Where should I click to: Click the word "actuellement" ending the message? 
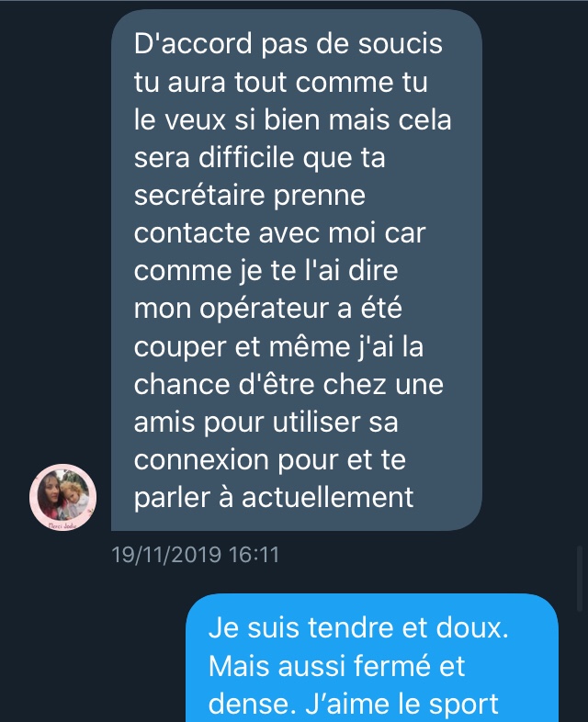pos(327,497)
